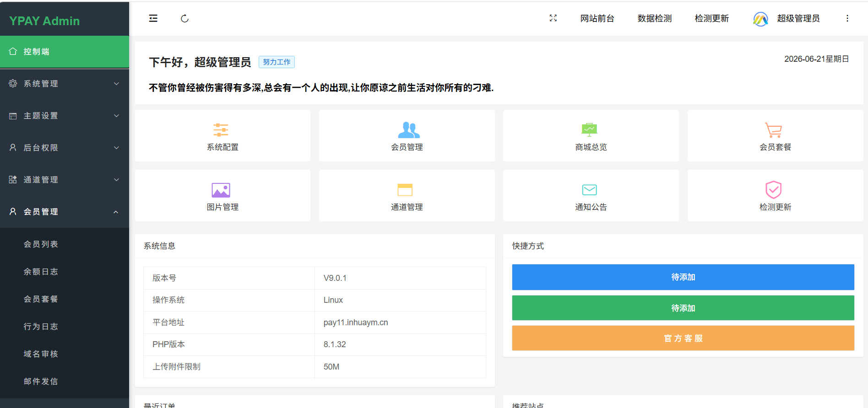Click 网站前台 link in header
Viewport: 868px width, 408px height.
point(597,18)
